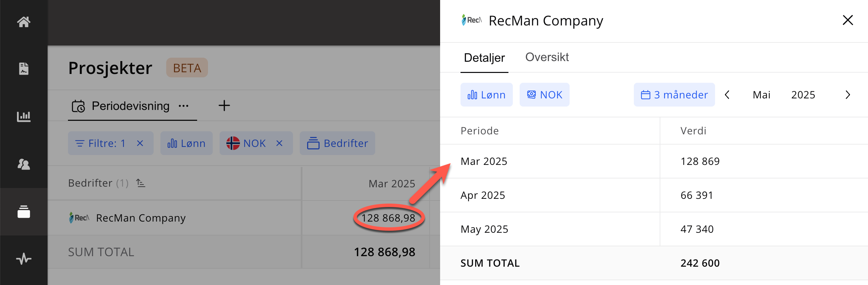This screenshot has width=868, height=285.
Task: Open the Lønn selector in detail panel
Action: 486,95
